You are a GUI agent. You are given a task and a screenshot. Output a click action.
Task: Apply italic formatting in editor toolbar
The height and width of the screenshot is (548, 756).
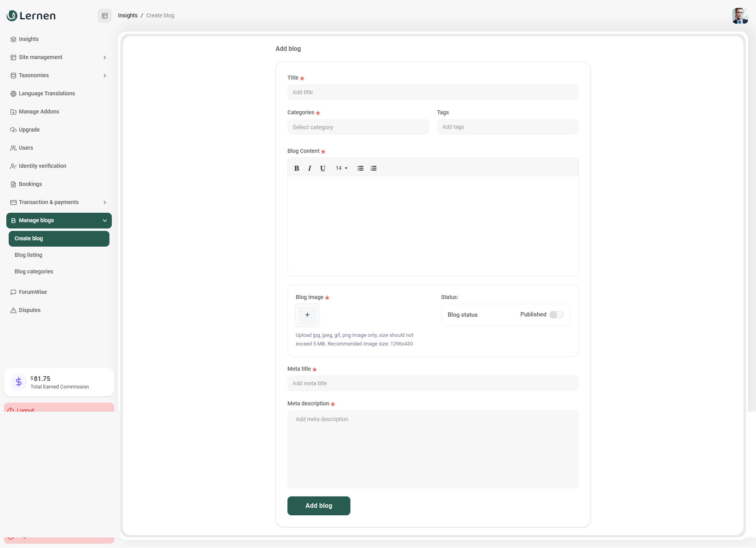pyautogui.click(x=309, y=168)
